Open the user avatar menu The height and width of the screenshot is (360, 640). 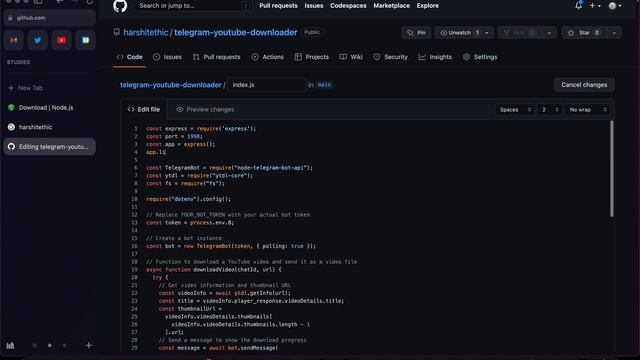pos(615,6)
